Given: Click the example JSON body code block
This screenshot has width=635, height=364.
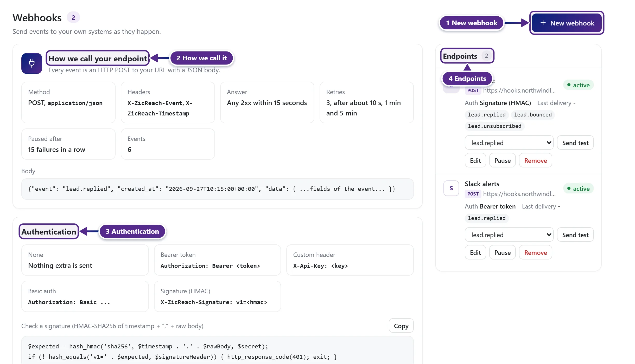Looking at the screenshot, I should (218, 189).
